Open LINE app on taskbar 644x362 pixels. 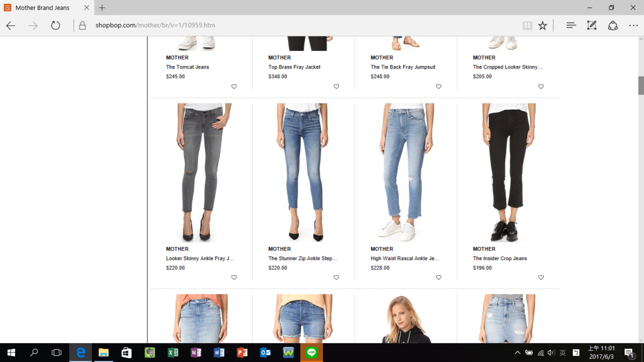311,353
